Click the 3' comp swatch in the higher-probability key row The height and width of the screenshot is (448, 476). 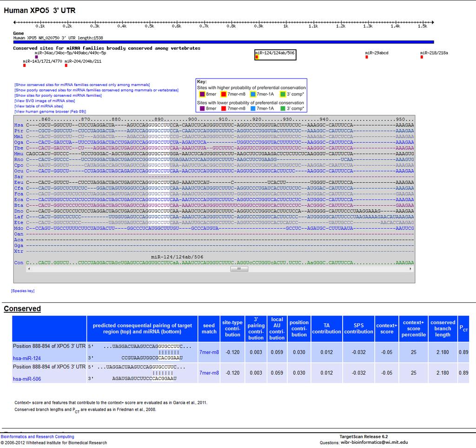pos(283,94)
